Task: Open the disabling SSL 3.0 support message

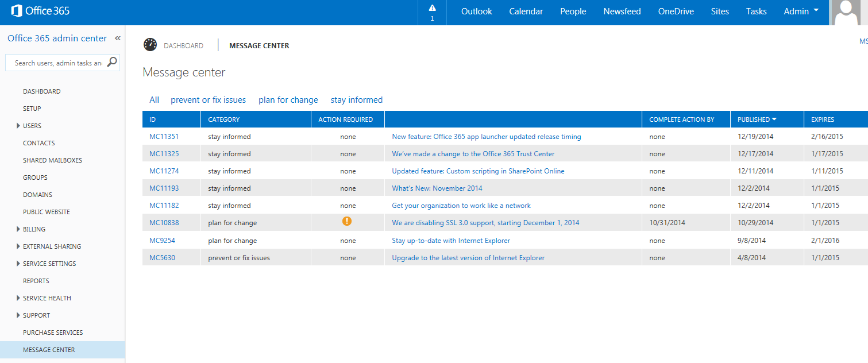Action: (x=485, y=223)
